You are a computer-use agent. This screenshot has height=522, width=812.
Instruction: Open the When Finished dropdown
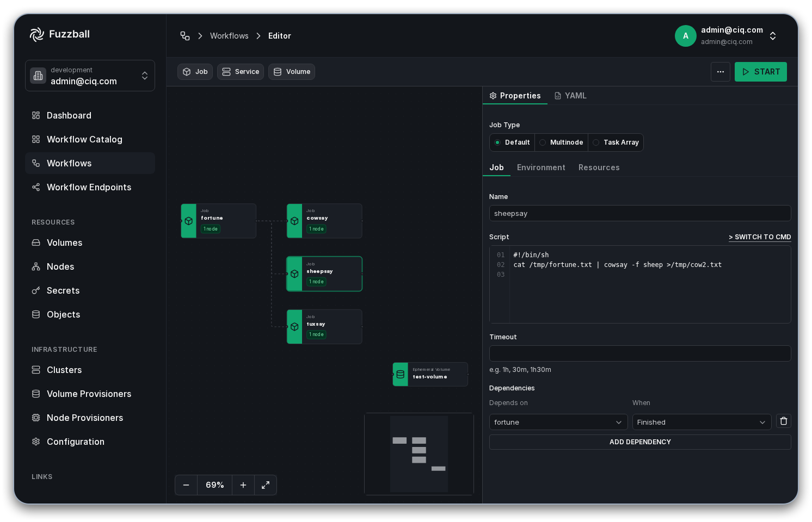point(702,422)
